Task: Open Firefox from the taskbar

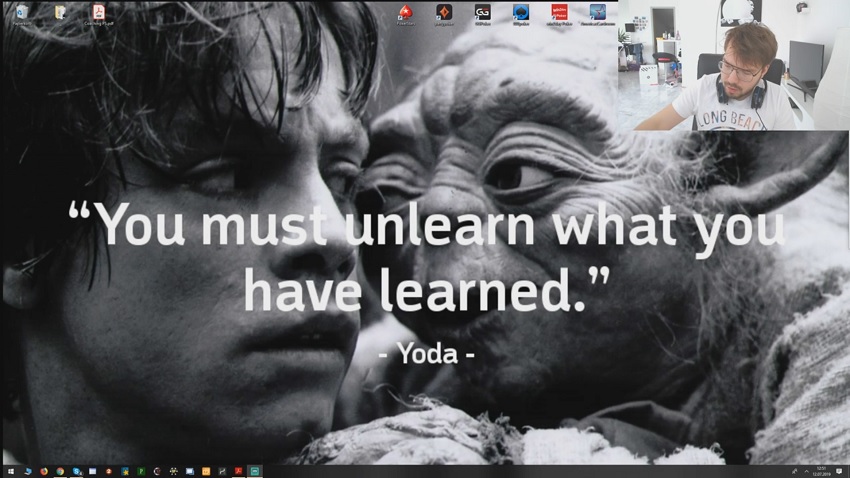Action: (44, 471)
